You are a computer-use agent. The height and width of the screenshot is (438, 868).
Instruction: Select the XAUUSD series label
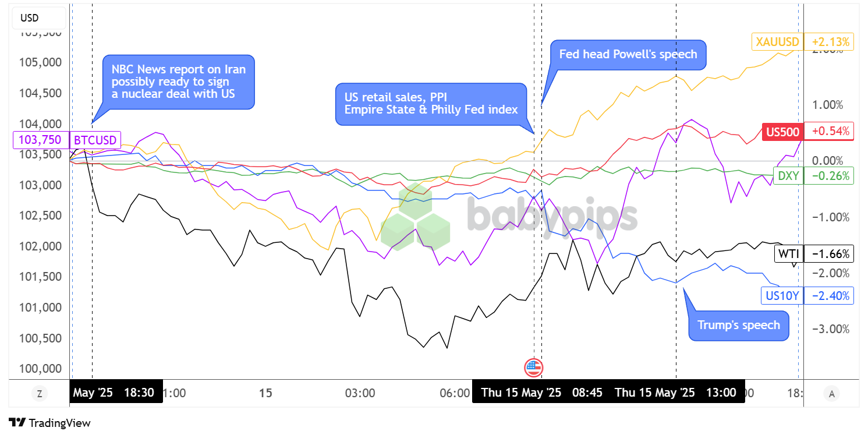tap(777, 41)
